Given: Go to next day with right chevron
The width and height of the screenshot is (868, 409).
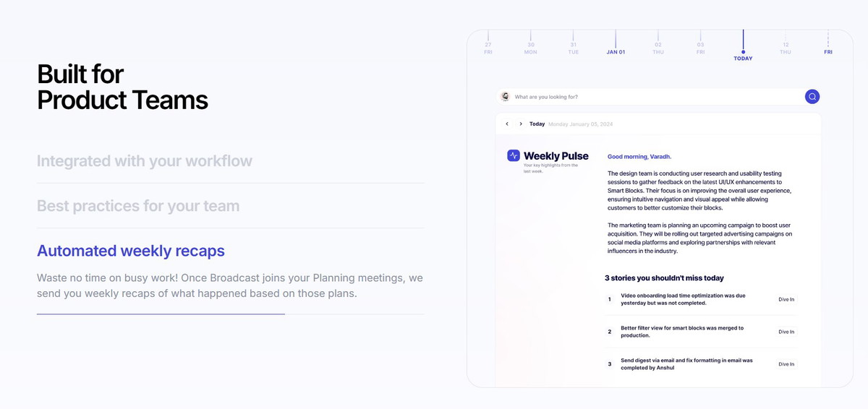Looking at the screenshot, I should 521,124.
